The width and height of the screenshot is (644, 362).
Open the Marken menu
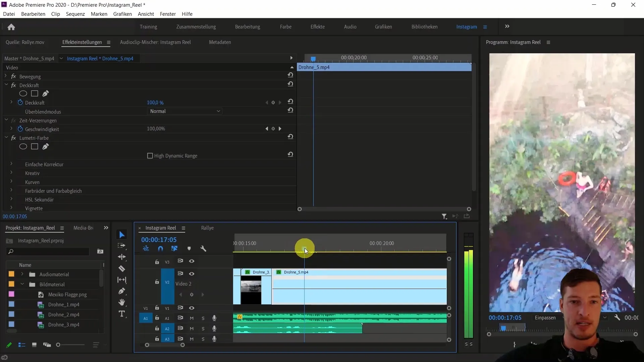(99, 14)
